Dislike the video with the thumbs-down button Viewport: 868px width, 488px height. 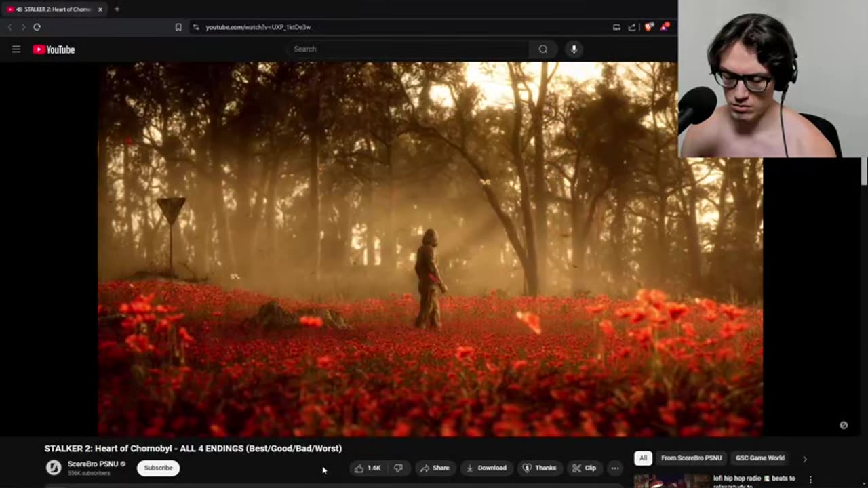coord(399,468)
